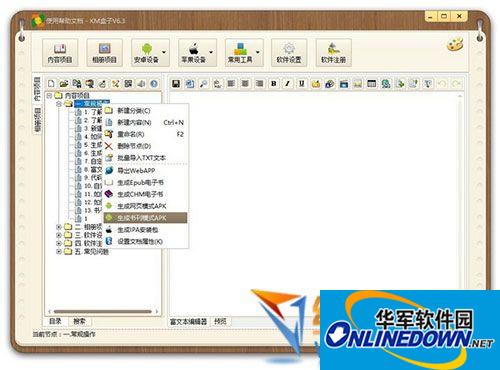Viewport: 500px width, 370px height.
Task: Expand the 三. folder tree node
Action: pyautogui.click(x=59, y=235)
